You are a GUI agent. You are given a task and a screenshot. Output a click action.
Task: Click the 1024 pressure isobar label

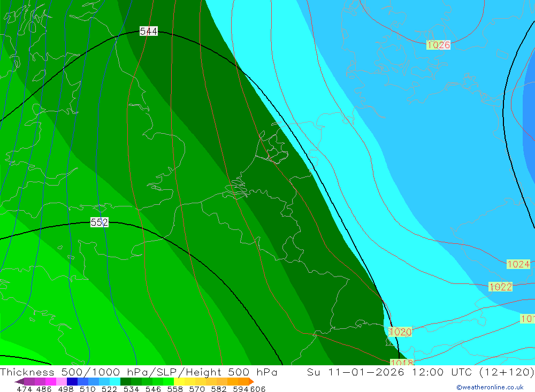click(518, 264)
